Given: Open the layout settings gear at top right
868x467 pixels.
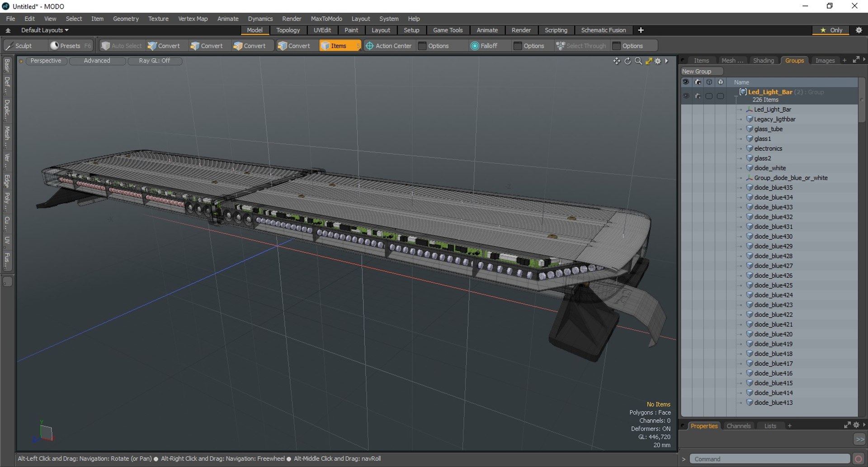Looking at the screenshot, I should pos(859,30).
